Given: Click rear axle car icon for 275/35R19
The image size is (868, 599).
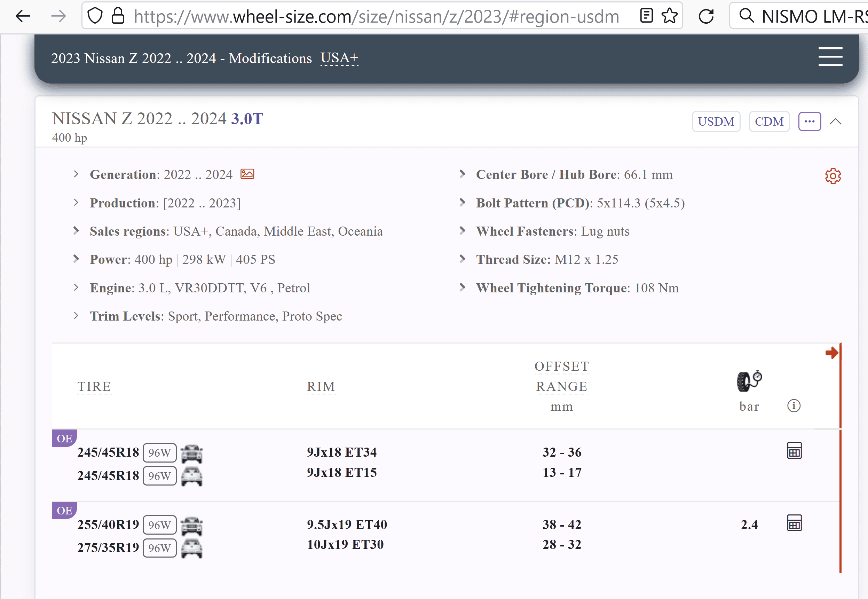Looking at the screenshot, I should click(x=192, y=548).
